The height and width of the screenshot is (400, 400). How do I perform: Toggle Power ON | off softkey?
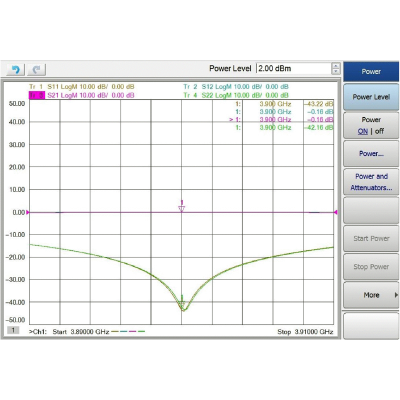tap(371, 125)
